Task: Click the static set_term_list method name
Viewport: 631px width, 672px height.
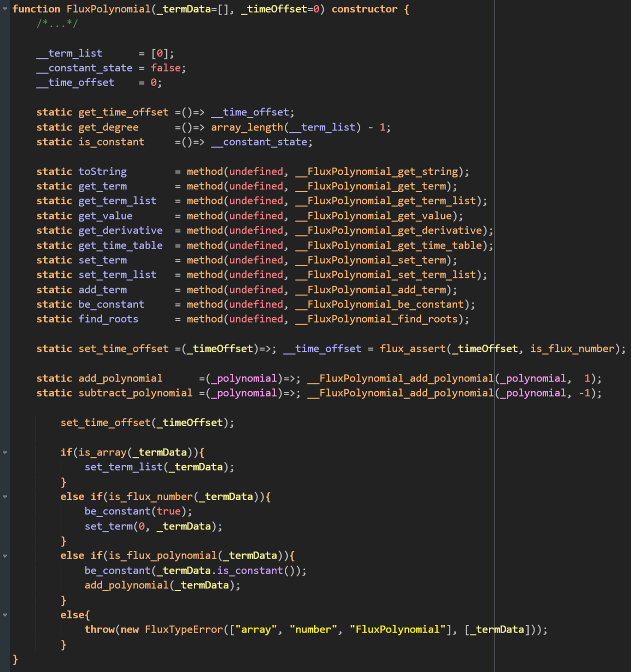Action: tap(118, 274)
